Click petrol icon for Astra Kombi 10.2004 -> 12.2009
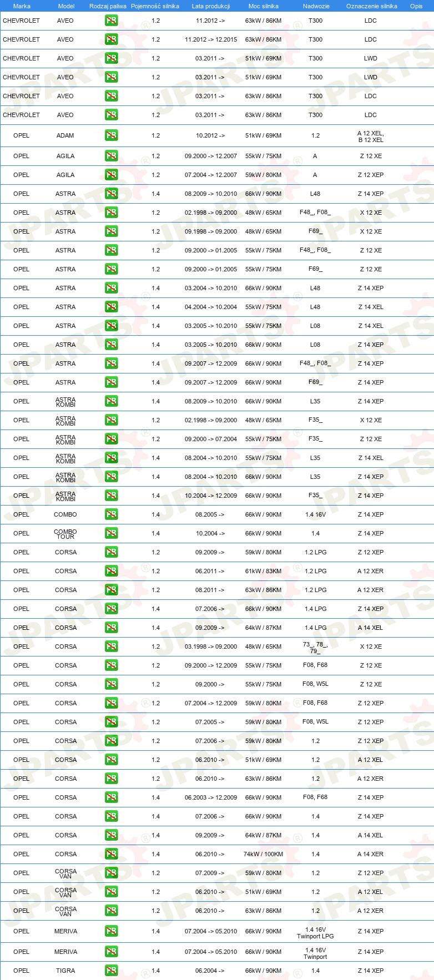The height and width of the screenshot is (980, 434). [112, 496]
